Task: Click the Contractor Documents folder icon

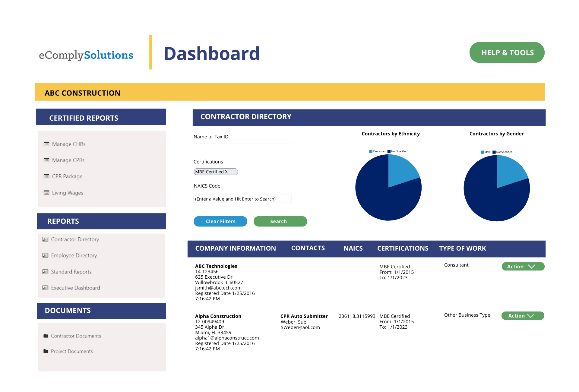Action: tap(46, 336)
